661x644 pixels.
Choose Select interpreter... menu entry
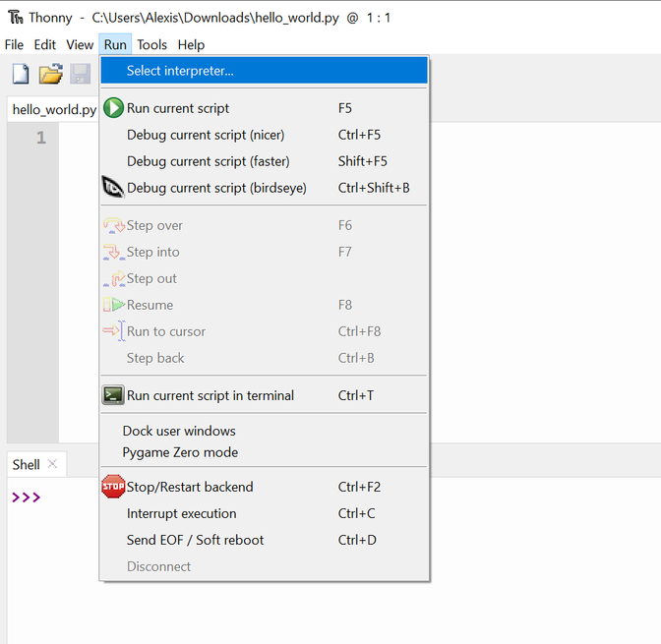click(x=180, y=71)
